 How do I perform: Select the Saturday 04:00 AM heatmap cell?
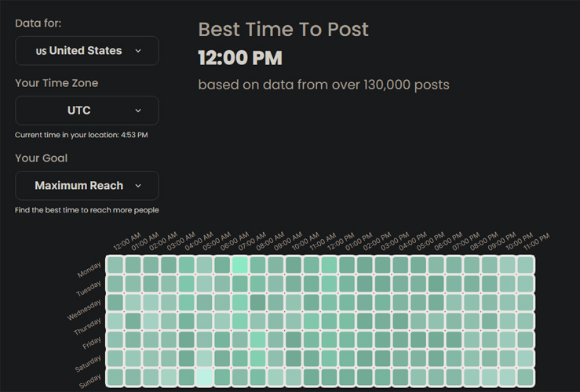tap(187, 358)
